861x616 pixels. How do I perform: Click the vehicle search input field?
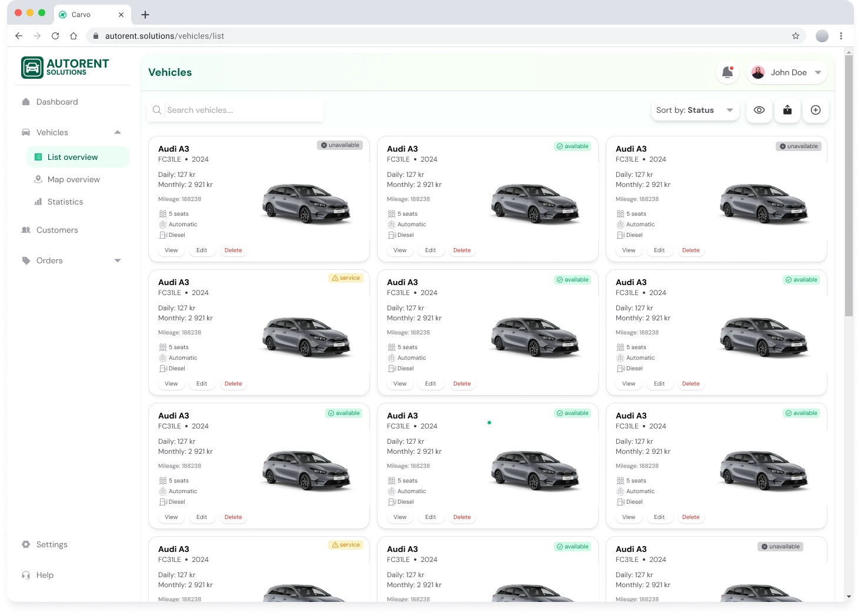pyautogui.click(x=235, y=110)
